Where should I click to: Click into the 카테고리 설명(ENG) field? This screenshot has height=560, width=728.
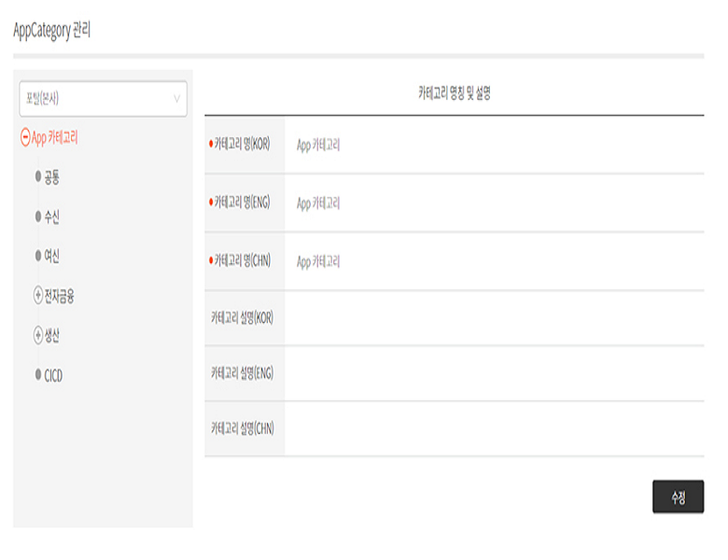click(x=493, y=373)
